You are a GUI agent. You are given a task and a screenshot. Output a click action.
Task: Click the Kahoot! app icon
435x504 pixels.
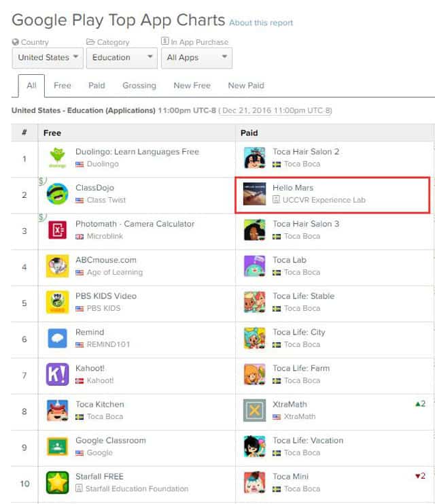pyautogui.click(x=57, y=374)
